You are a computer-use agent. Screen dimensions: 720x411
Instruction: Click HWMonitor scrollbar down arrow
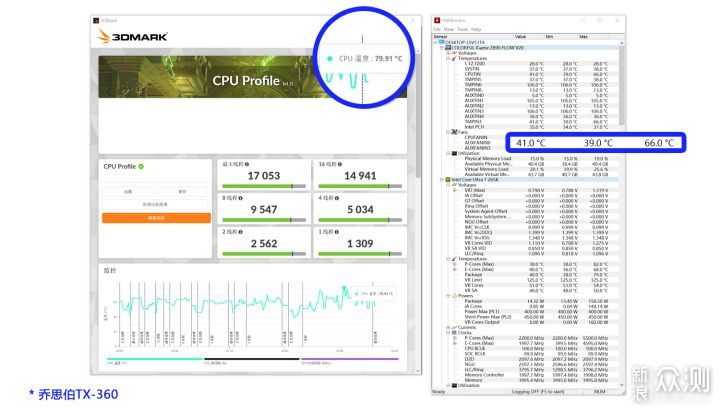pos(622,385)
